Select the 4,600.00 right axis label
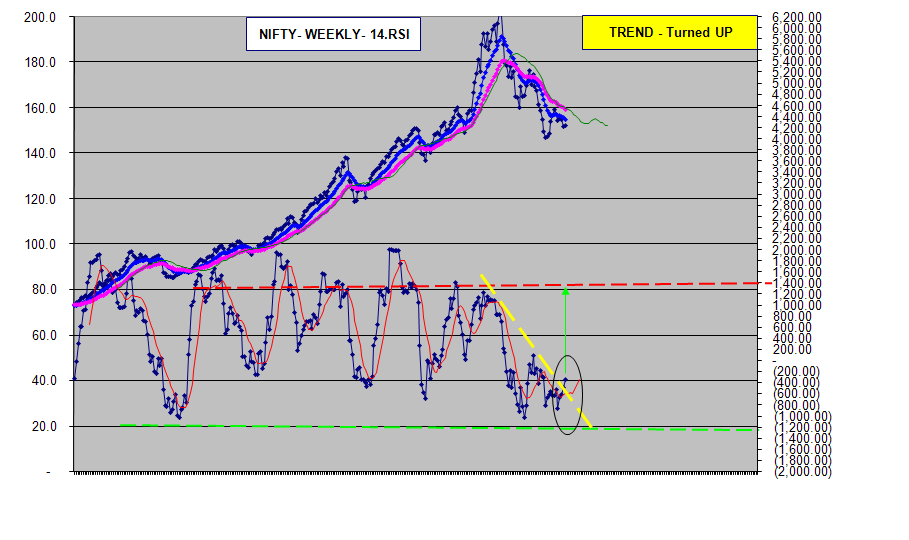Viewport: 909px width, 540px height. [x=797, y=106]
